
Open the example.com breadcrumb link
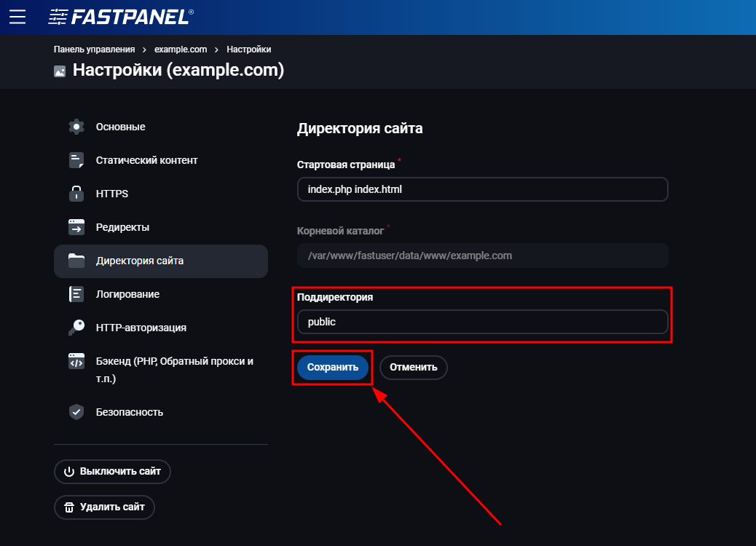point(181,50)
